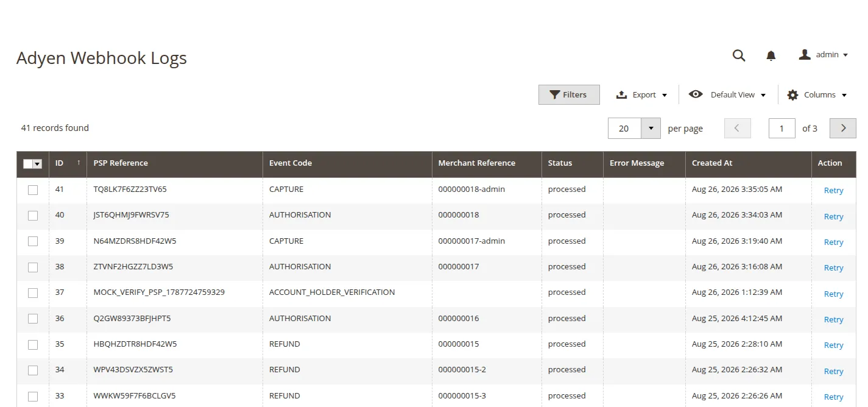Open the Columns dropdown

click(817, 95)
